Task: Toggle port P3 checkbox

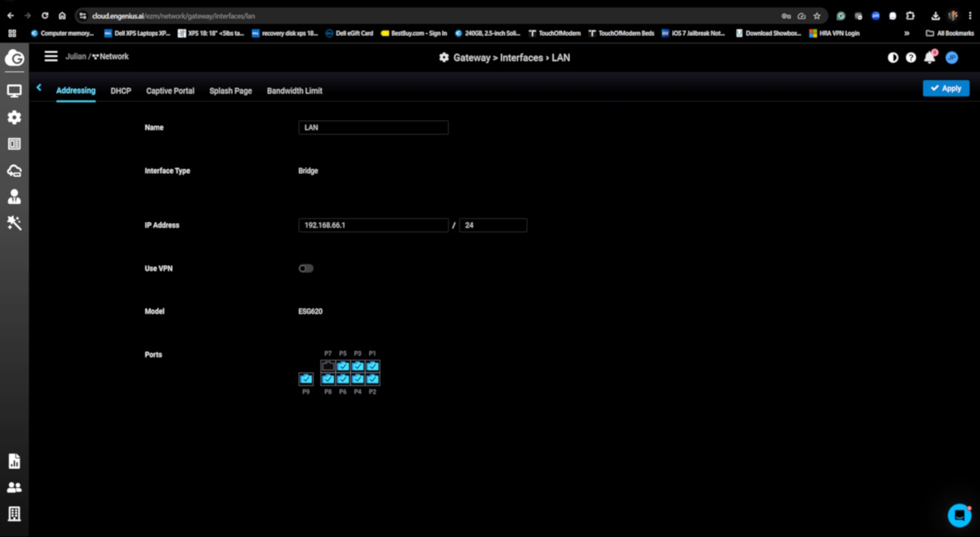Action: [x=358, y=366]
